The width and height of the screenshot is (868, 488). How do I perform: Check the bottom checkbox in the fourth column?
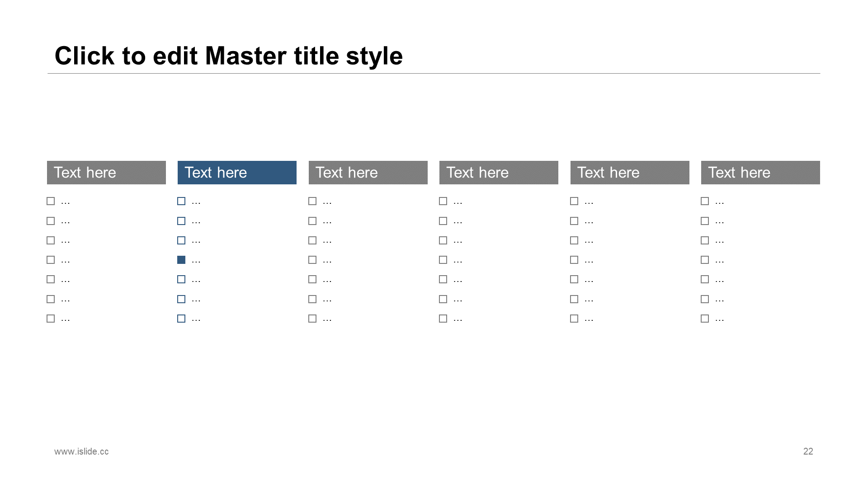click(x=443, y=319)
